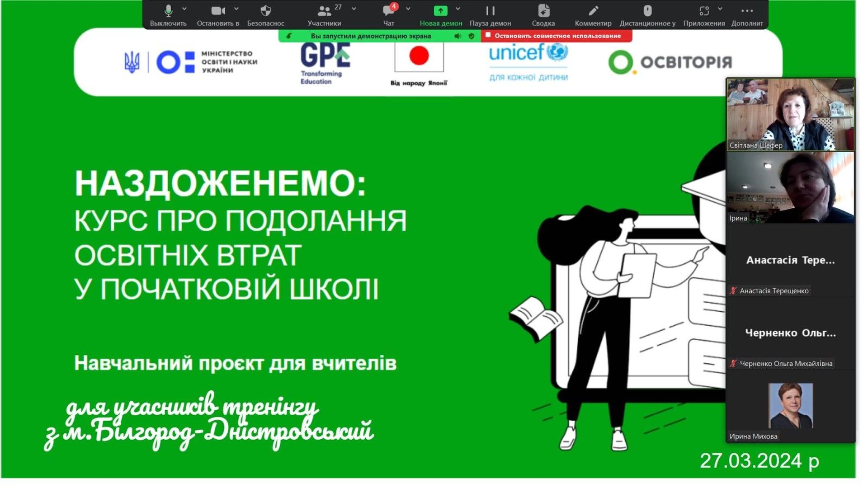This screenshot has width=868, height=488.
Task: Stop video with the camera icon
Action: (217, 11)
